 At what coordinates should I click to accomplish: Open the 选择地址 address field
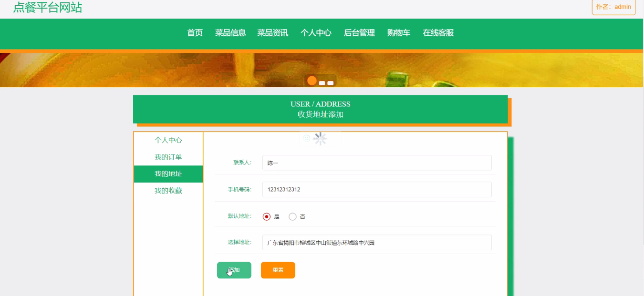pyautogui.click(x=376, y=243)
